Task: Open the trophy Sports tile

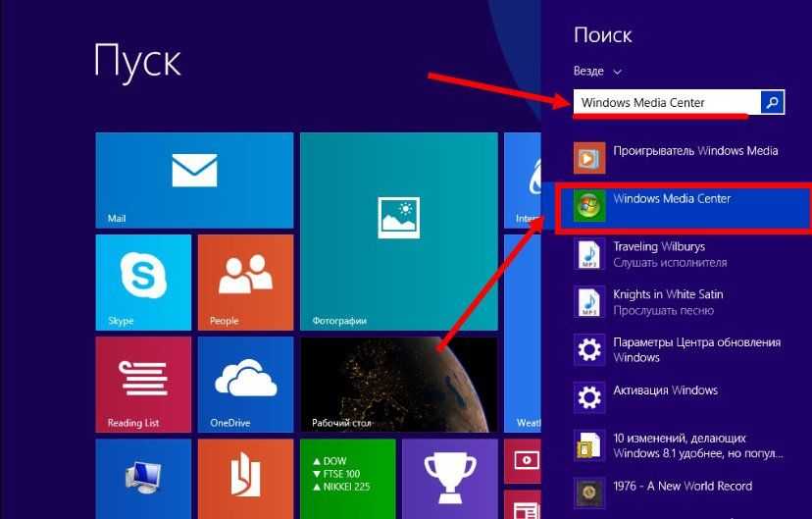Action: [x=449, y=478]
